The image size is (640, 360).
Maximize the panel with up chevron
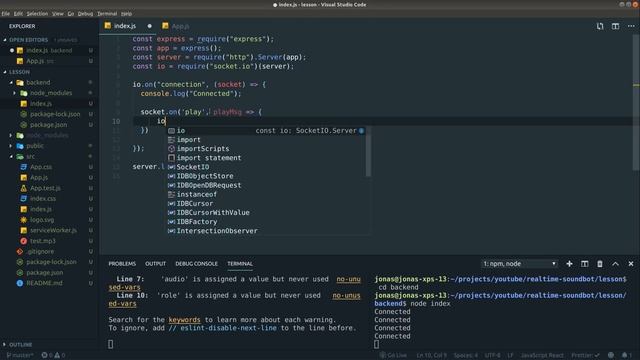(615, 264)
